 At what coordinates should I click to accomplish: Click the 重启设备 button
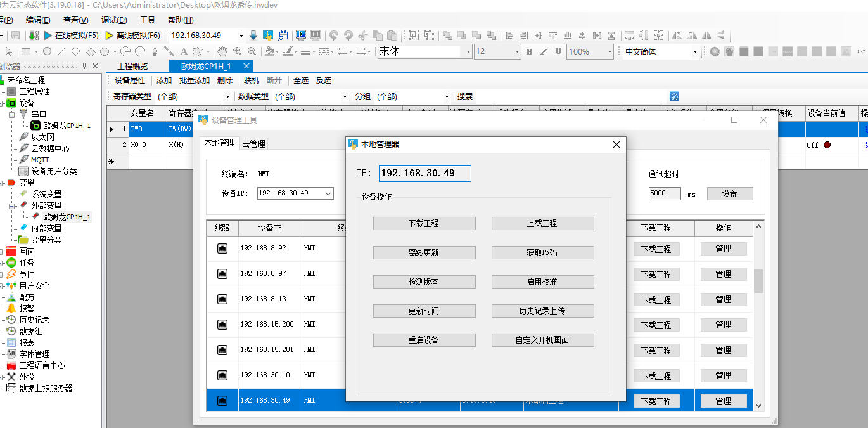point(424,340)
